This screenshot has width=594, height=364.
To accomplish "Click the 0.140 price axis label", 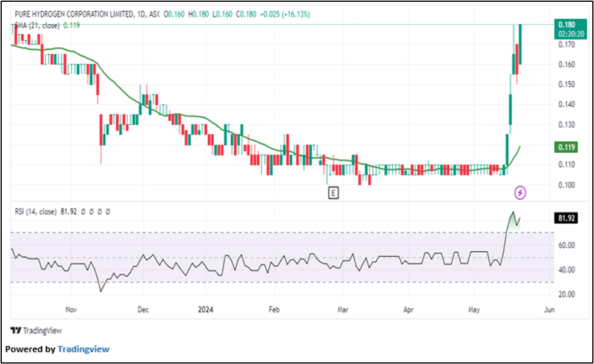I will click(x=566, y=104).
